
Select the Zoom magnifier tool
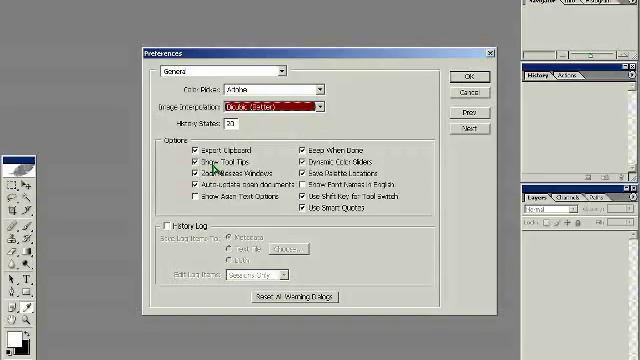click(x=26, y=320)
